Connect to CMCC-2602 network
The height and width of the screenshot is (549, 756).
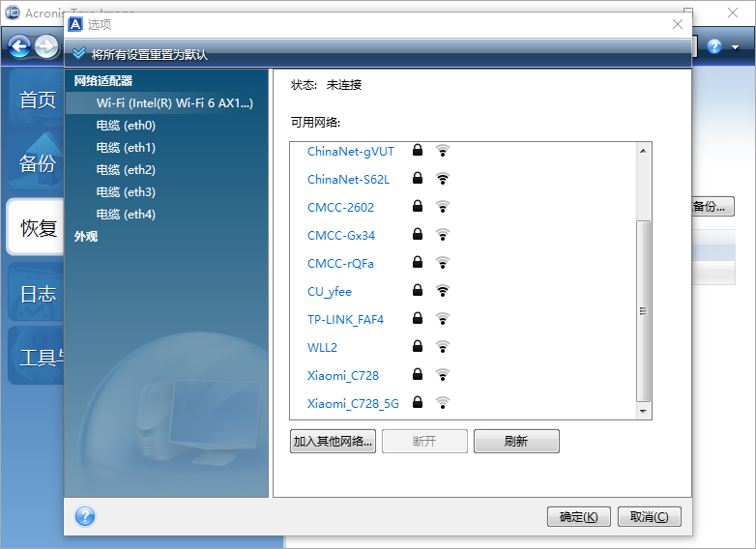340,207
